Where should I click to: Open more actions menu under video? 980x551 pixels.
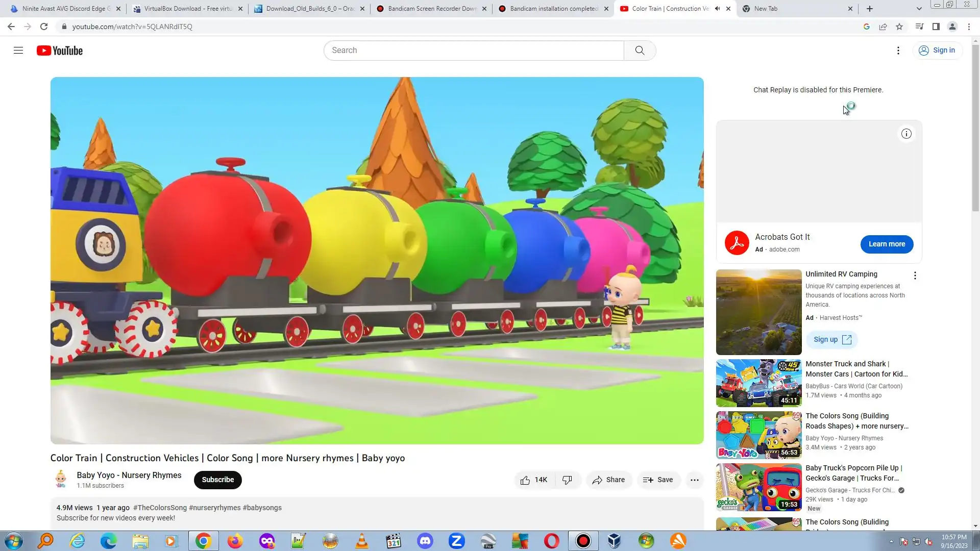tap(694, 480)
